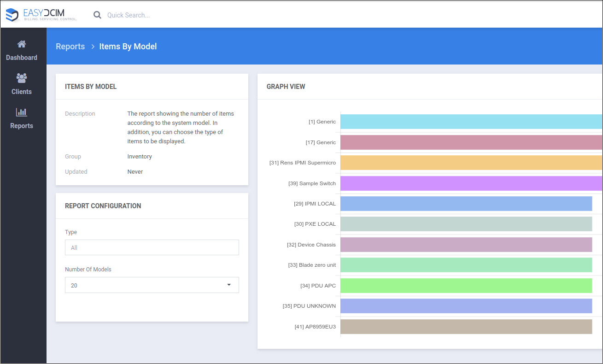
Task: Click the Clients people icon
Action: pyautogui.click(x=22, y=78)
